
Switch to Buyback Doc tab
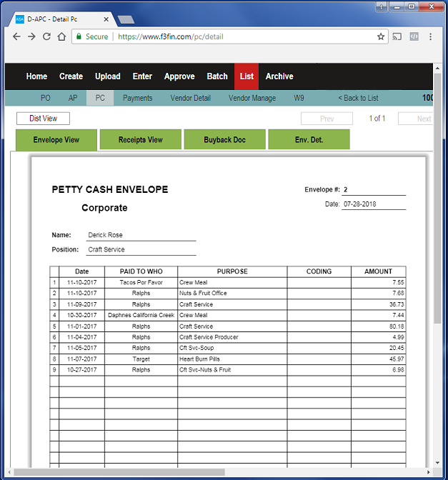(225, 140)
